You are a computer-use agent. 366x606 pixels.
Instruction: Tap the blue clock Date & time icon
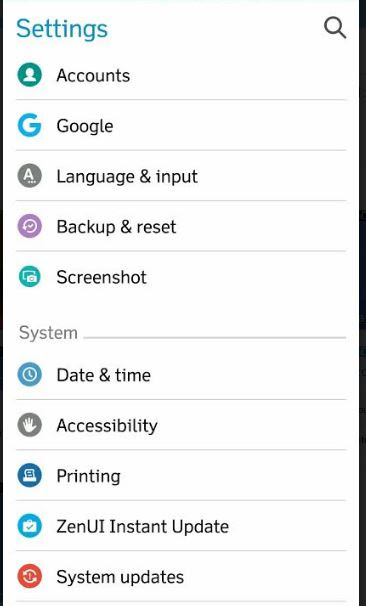coord(29,374)
